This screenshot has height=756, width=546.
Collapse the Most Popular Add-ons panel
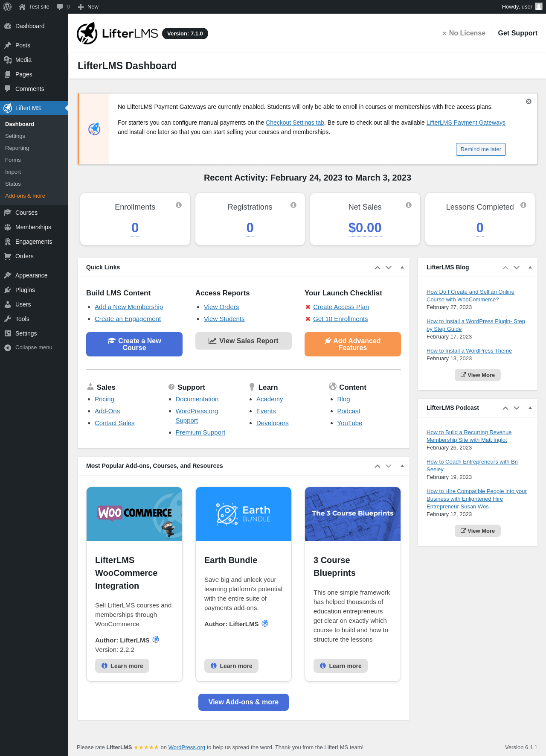coord(402,466)
